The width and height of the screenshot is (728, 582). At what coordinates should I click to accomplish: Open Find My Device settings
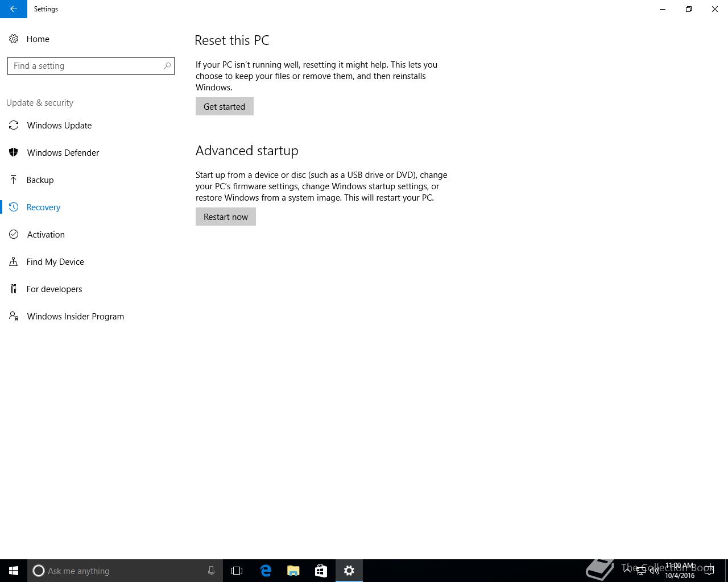click(x=55, y=261)
